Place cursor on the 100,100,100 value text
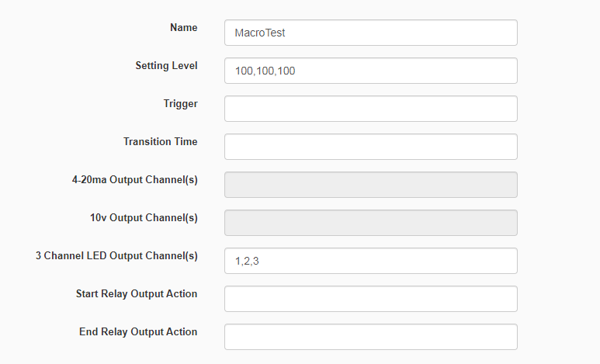600x364 pixels. coord(265,71)
